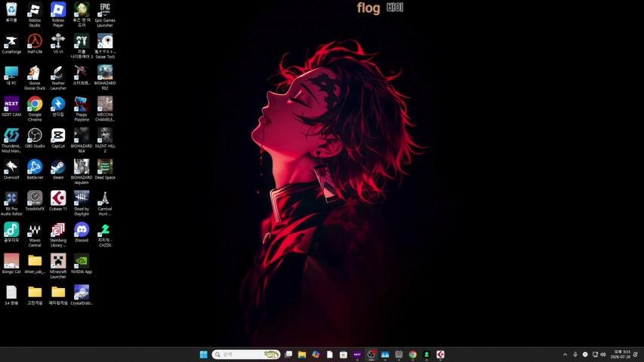This screenshot has height=362, width=644.
Task: Select the CrystalDiskInfo desktop icon
Action: (82, 296)
